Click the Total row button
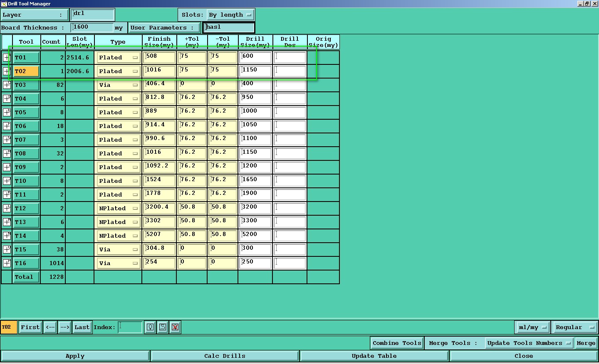This screenshot has width=599, height=364. click(x=26, y=277)
